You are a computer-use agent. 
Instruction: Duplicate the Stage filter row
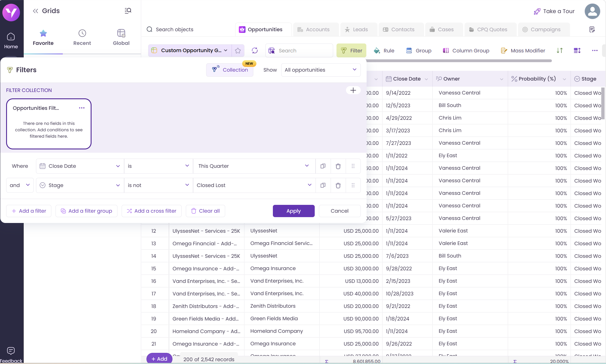click(x=323, y=185)
